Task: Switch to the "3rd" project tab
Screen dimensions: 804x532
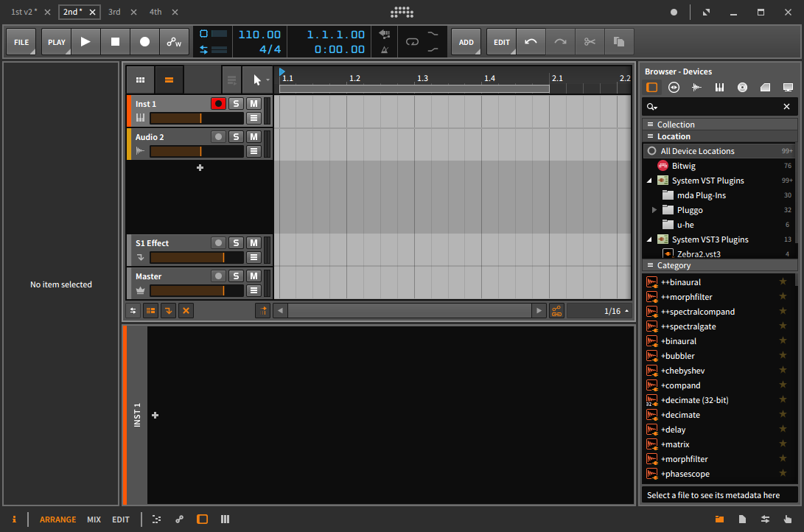Action: (x=114, y=12)
